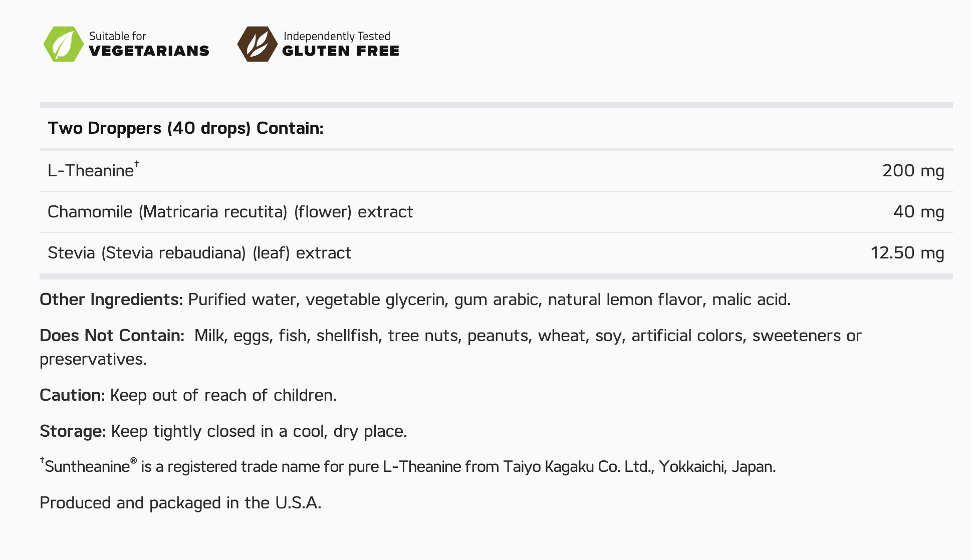Click the 200 mg amount value

click(x=913, y=171)
